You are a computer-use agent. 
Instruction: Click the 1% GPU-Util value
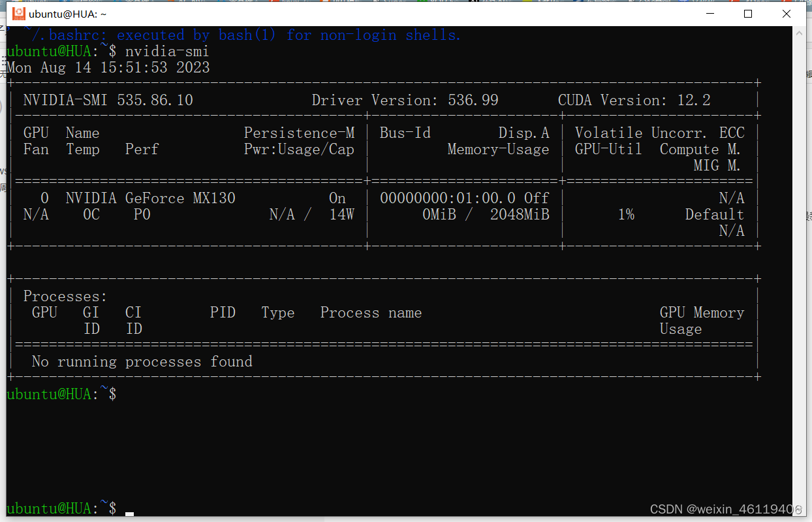pyautogui.click(x=625, y=214)
